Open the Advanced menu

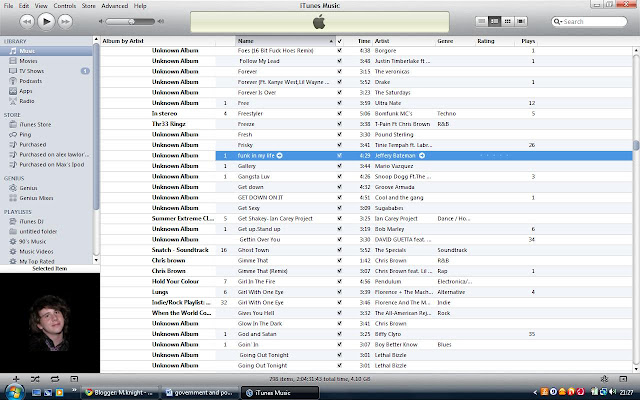(x=115, y=6)
